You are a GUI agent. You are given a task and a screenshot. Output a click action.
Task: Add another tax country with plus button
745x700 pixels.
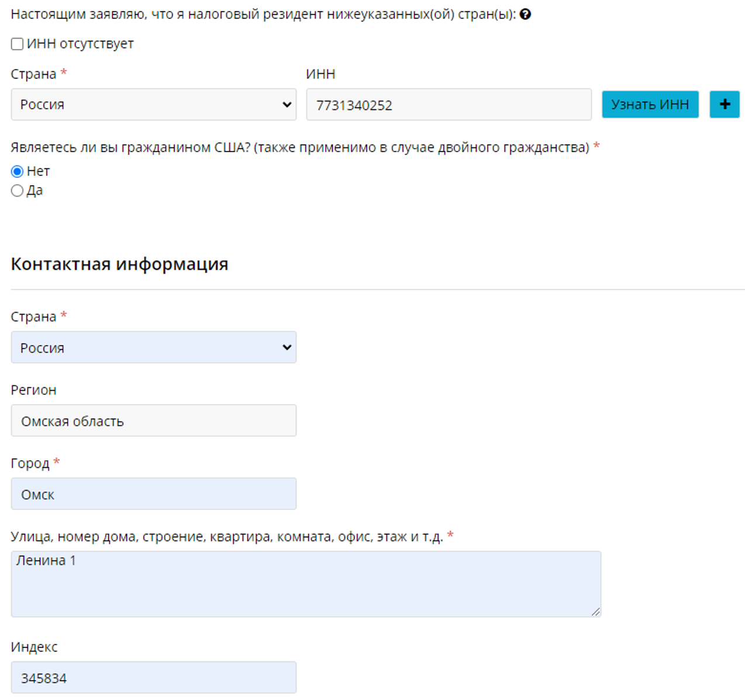coord(725,105)
